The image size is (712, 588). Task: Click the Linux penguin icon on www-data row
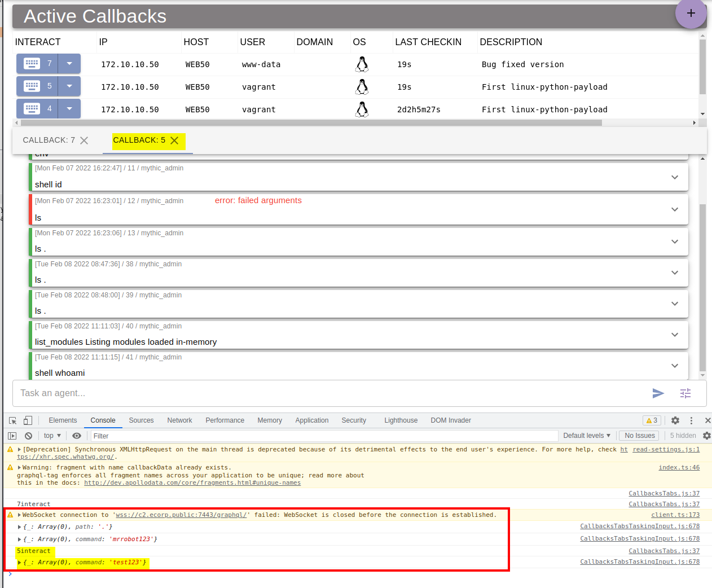362,63
